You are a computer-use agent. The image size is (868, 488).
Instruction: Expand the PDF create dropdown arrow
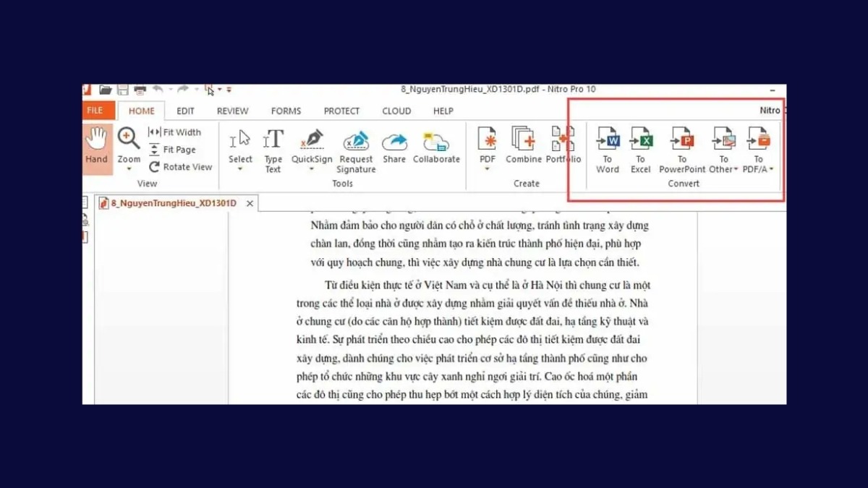[x=488, y=169]
